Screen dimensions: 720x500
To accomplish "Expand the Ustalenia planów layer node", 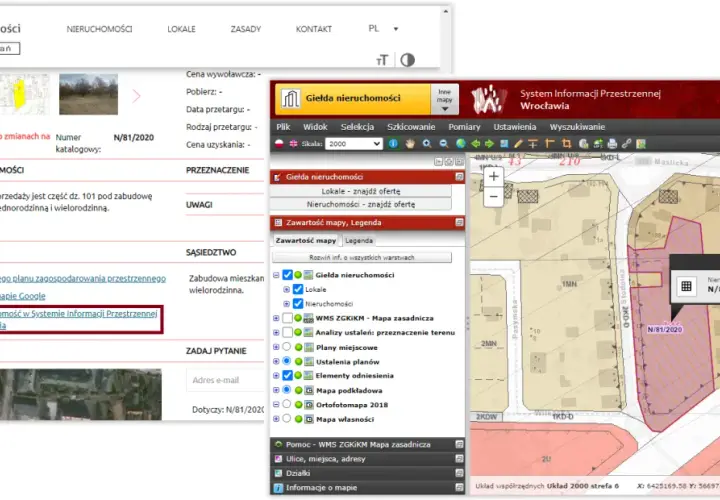I will pyautogui.click(x=276, y=362).
